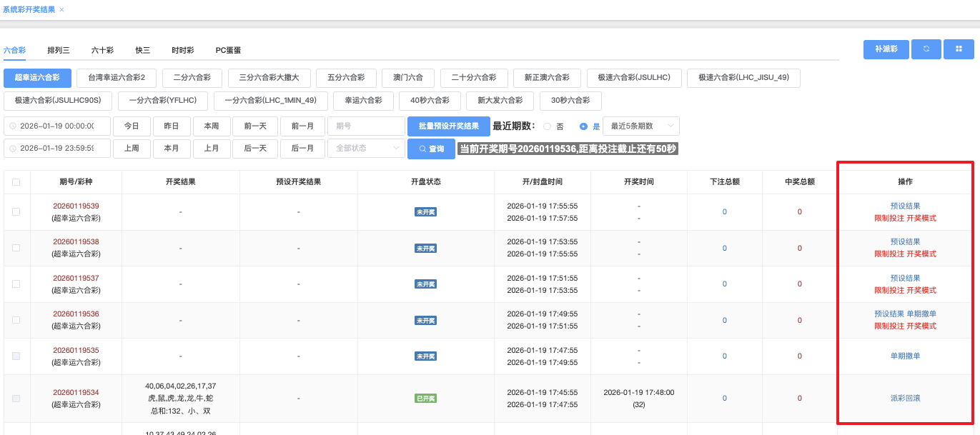The height and width of the screenshot is (435, 980).
Task: Select the 是 radio option for 最近期数
Action: pyautogui.click(x=584, y=126)
